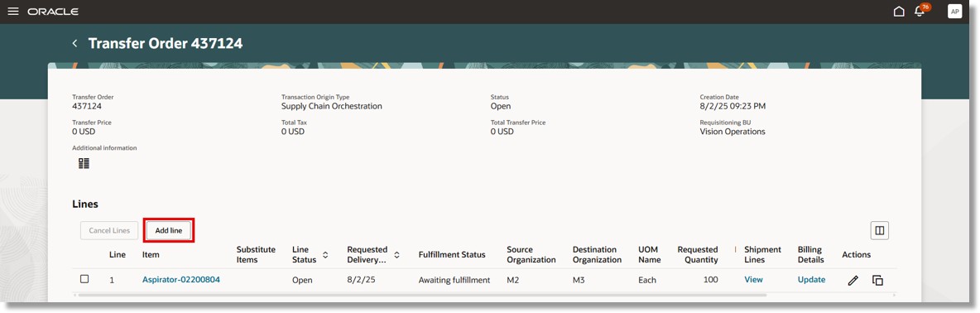980x313 pixels.
Task: Click the creation date '8/2/25 09:23 PM'
Action: [733, 106]
